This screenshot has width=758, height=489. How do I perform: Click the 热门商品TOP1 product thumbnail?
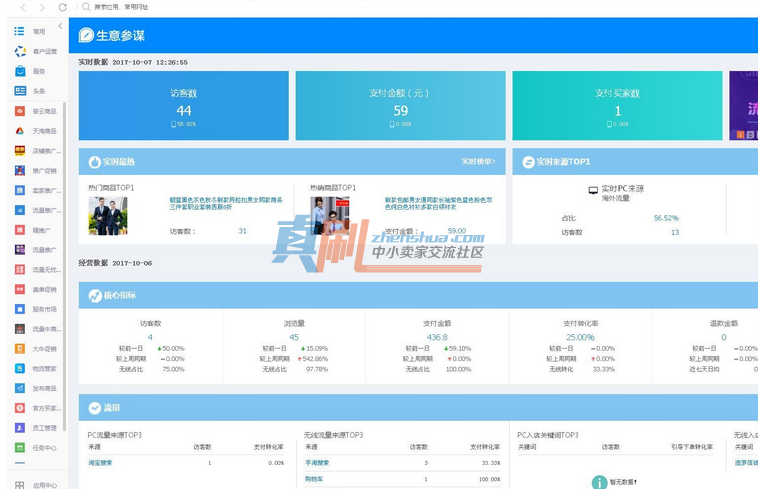point(108,216)
